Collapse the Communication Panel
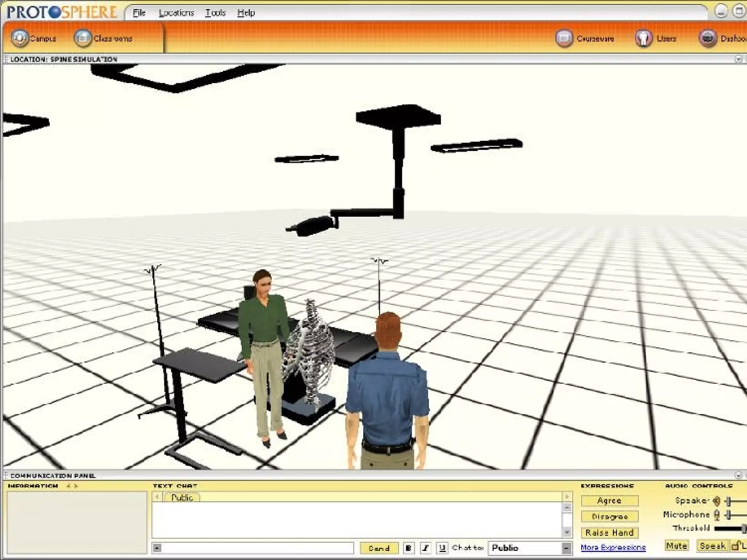The image size is (747, 560). (738, 475)
